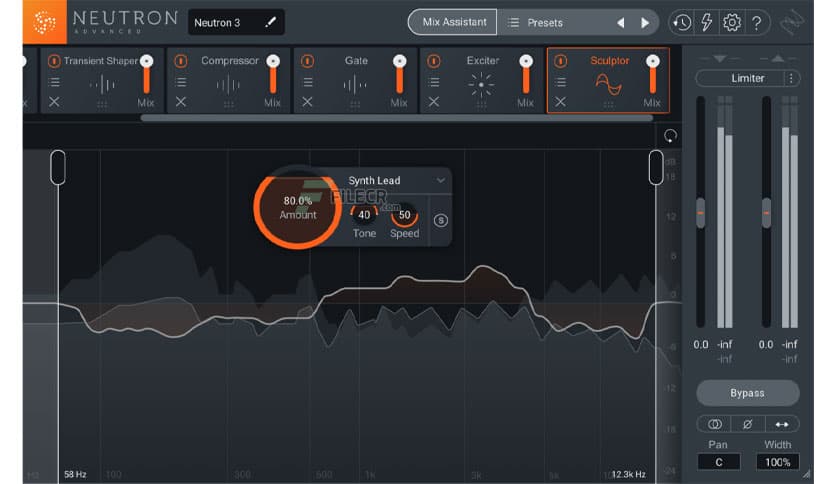Screen dimensions: 836x484
Task: Click the Speed knob set to 50
Action: (x=404, y=215)
